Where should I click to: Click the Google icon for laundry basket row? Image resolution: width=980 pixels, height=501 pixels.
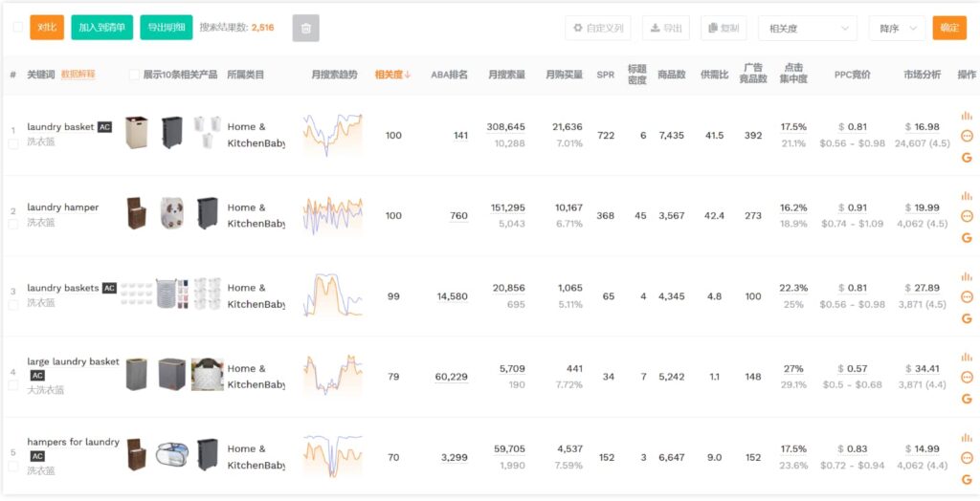[x=967, y=157]
